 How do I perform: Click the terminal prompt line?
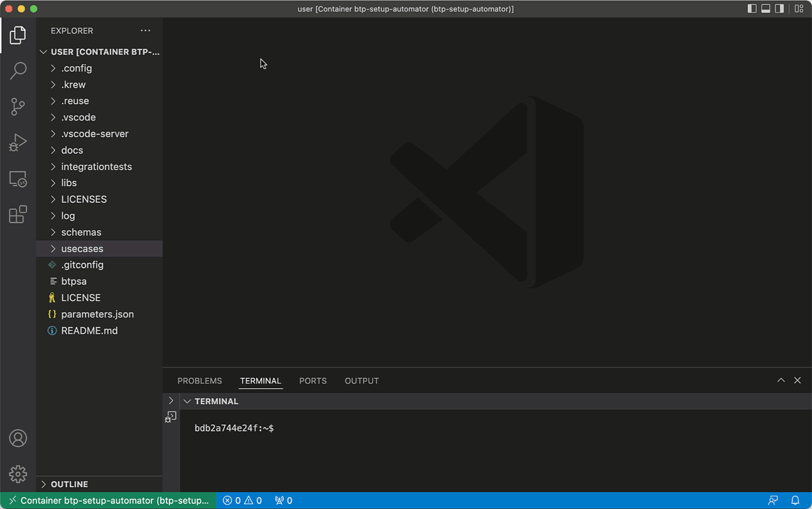tap(234, 428)
